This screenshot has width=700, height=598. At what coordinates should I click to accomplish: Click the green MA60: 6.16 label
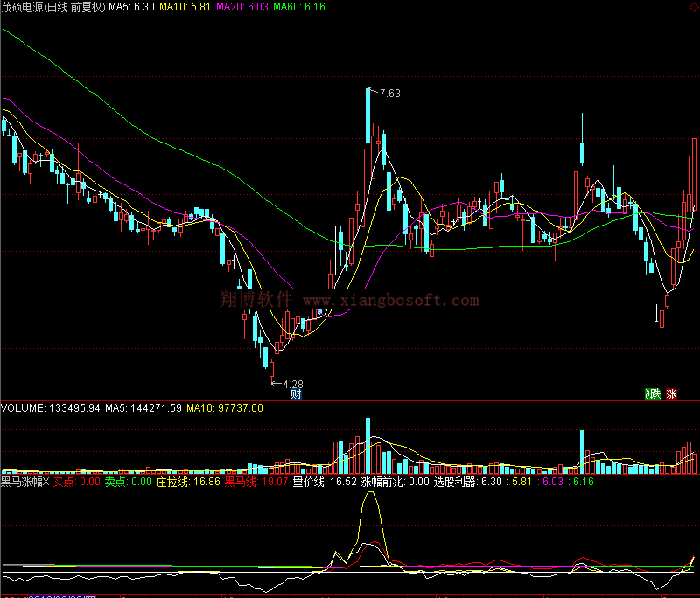298,7
